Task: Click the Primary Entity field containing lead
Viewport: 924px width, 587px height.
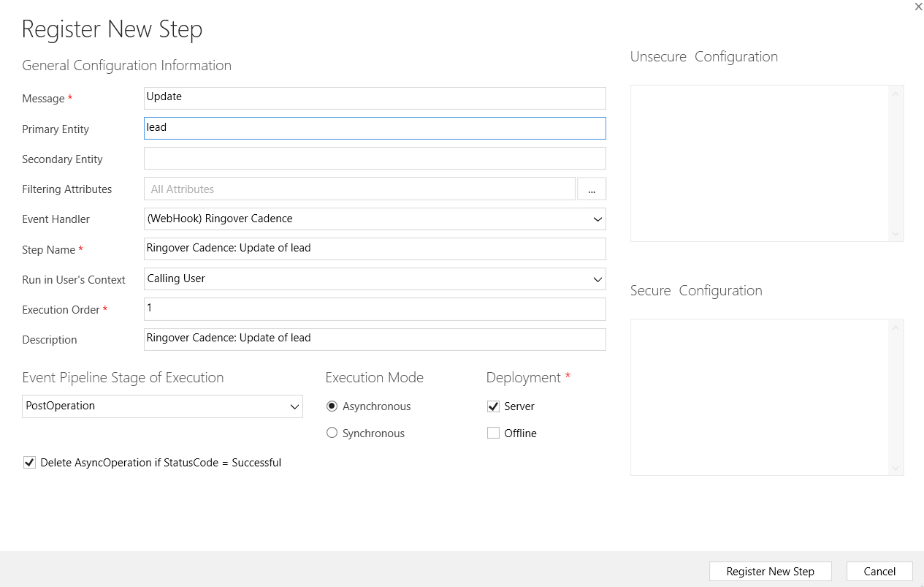Action: [375, 128]
